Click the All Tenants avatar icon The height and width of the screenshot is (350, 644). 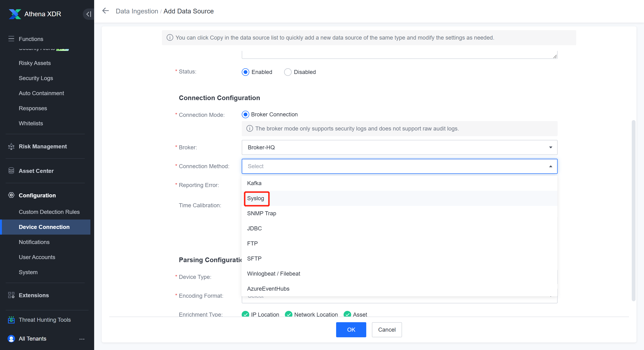(x=11, y=338)
